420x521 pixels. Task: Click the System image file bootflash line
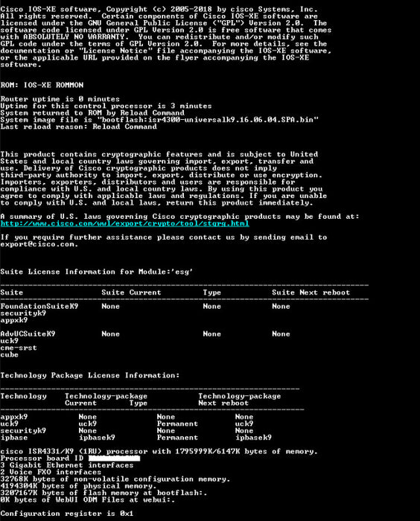coord(159,120)
